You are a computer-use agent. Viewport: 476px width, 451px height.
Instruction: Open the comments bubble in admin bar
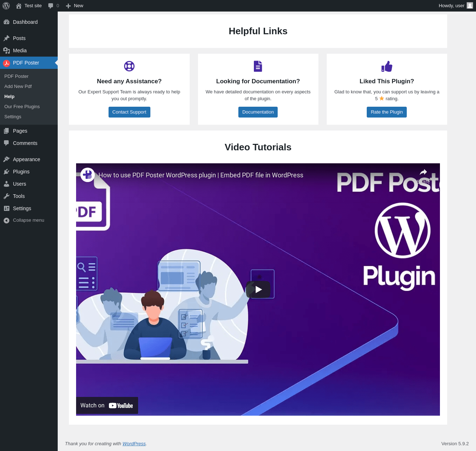tap(53, 6)
